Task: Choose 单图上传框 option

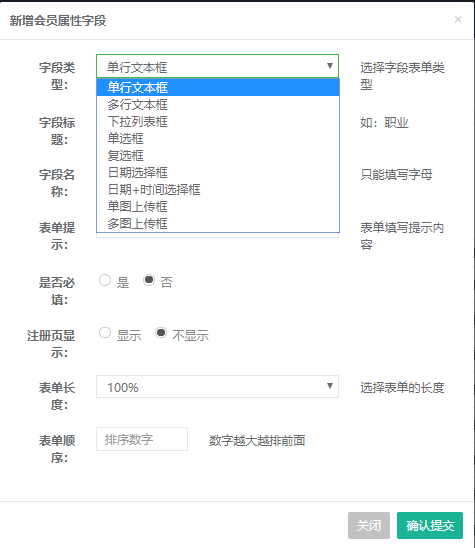Action: (x=218, y=207)
